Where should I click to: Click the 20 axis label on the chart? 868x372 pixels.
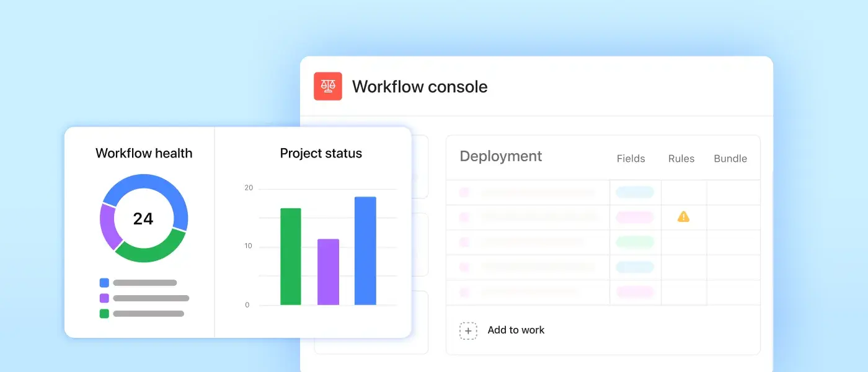tap(249, 188)
